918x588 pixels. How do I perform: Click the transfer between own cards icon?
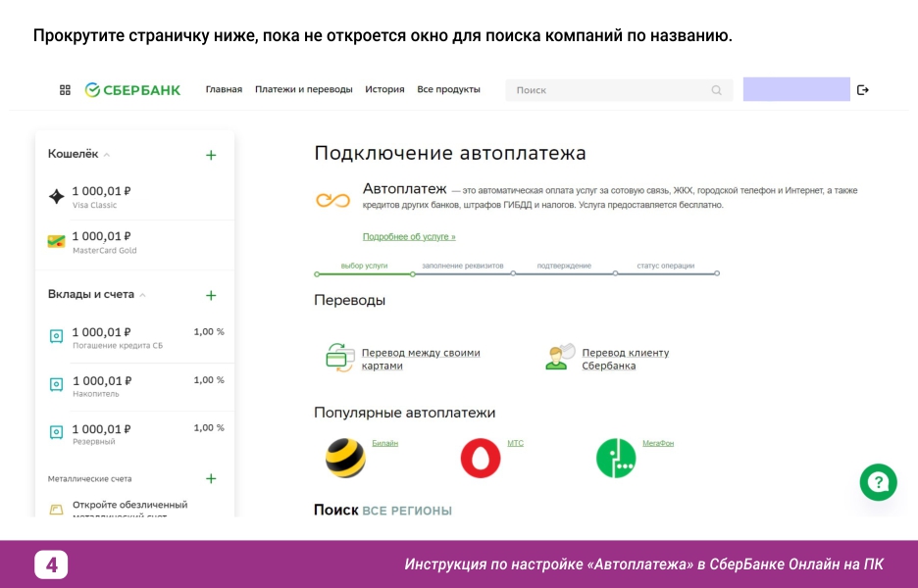click(x=340, y=358)
